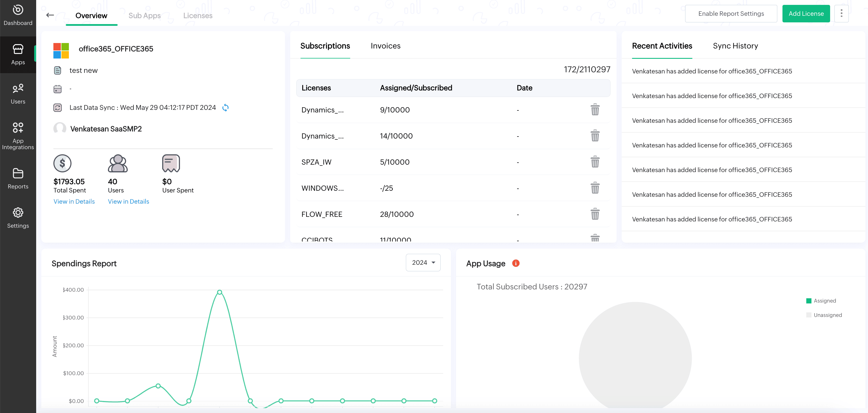Switch to Sync History panel
The width and height of the screenshot is (868, 413).
tap(736, 46)
